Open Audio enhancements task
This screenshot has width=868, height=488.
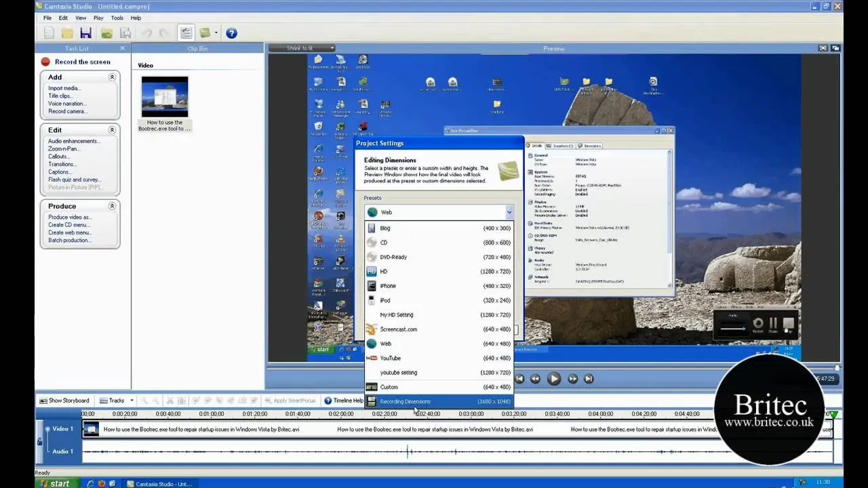click(x=74, y=141)
